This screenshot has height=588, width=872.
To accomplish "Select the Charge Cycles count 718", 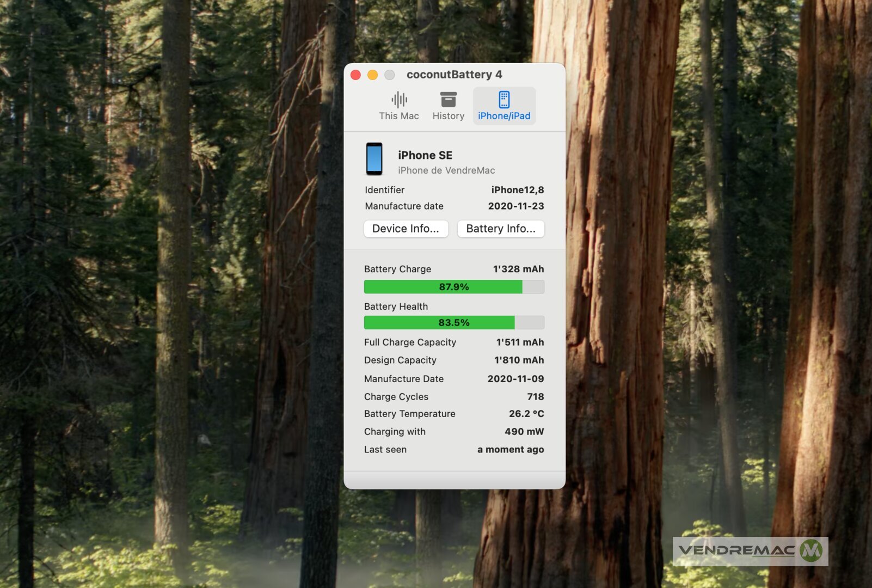I will (x=535, y=397).
